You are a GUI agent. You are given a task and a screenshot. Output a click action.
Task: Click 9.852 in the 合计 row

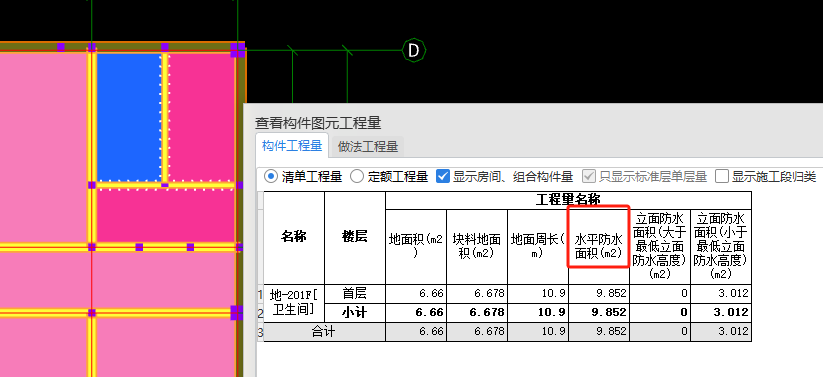[x=598, y=332]
